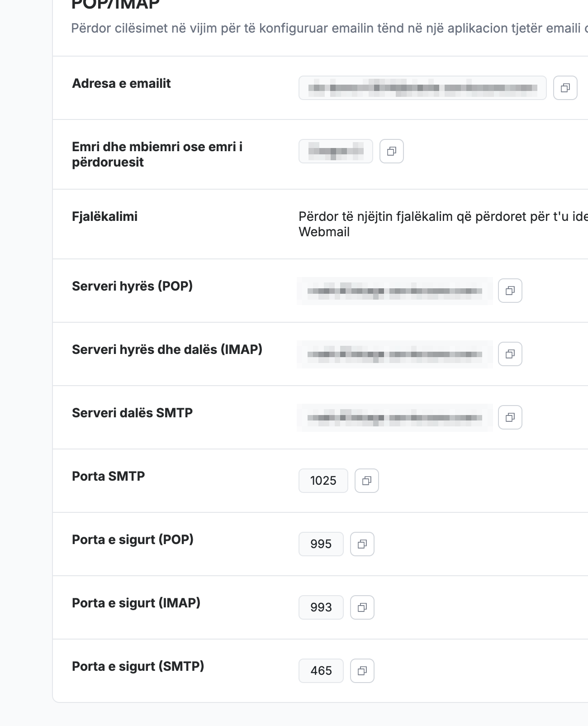588x726 pixels.
Task: Click the 993 IMAP port field
Action: [x=321, y=607]
